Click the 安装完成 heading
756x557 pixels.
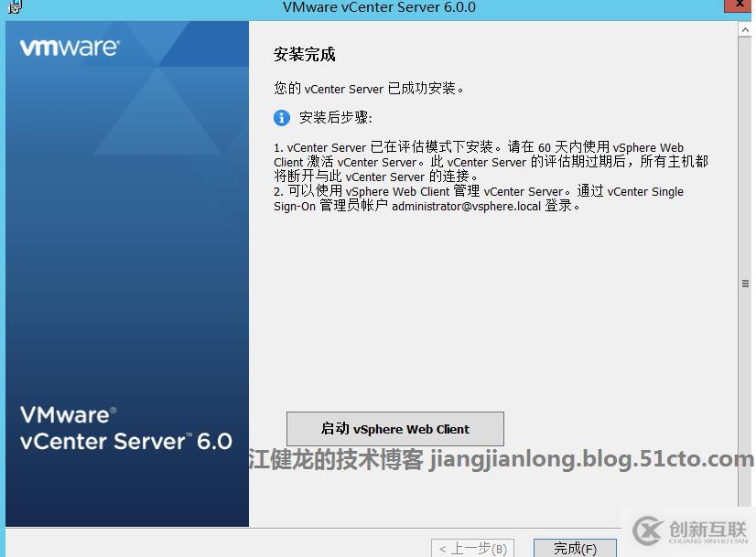(304, 54)
